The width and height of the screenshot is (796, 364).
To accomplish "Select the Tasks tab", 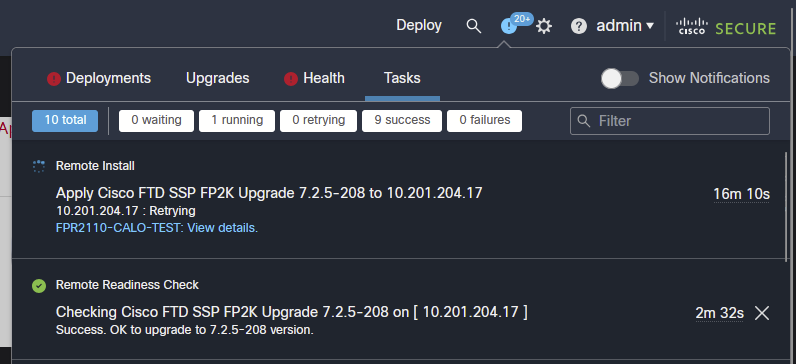I will [x=402, y=78].
